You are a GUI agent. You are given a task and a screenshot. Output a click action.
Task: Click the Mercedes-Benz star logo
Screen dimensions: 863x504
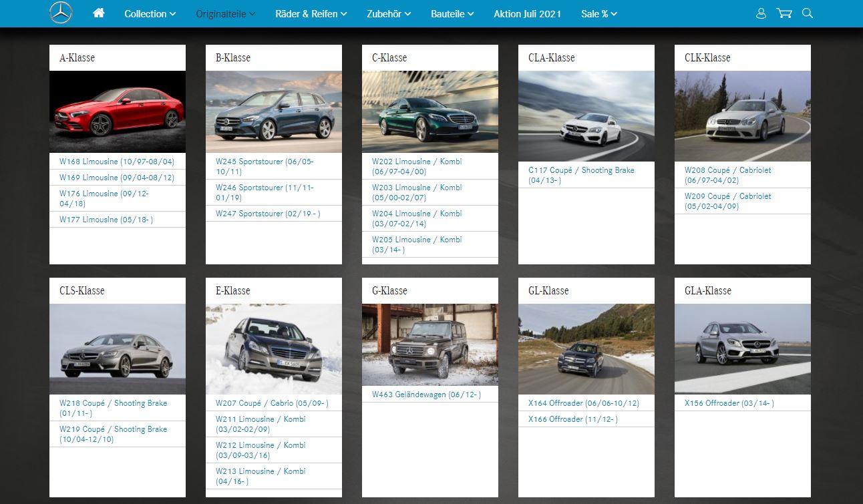61,13
